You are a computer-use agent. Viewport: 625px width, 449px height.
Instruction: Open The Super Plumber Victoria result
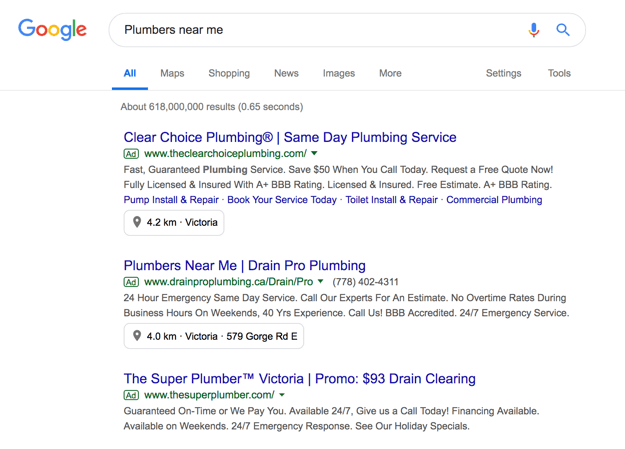coord(299,378)
